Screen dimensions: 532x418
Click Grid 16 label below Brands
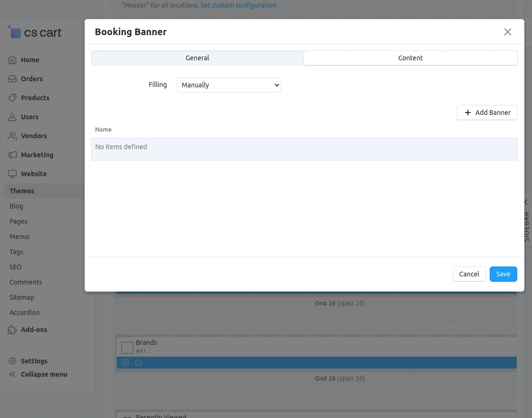pyautogui.click(x=340, y=378)
